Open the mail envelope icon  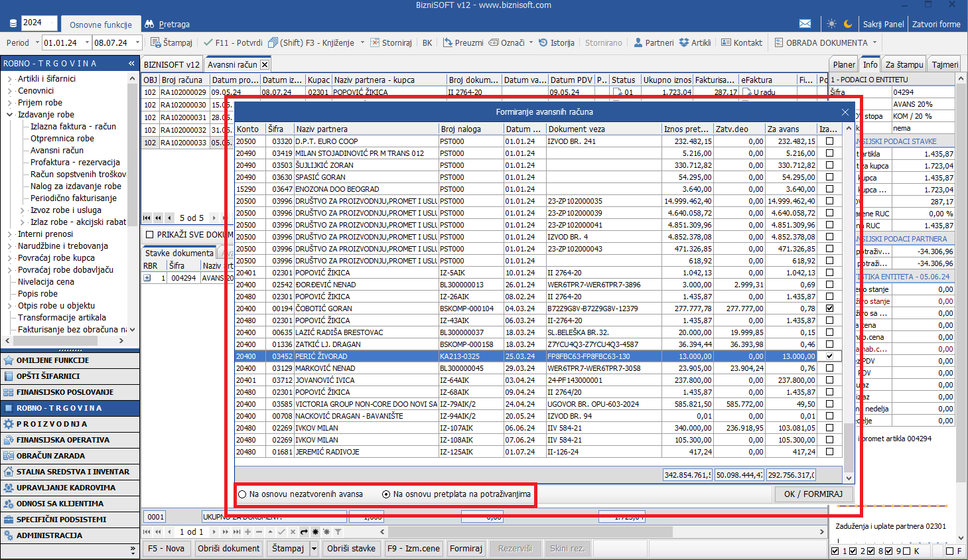805,24
